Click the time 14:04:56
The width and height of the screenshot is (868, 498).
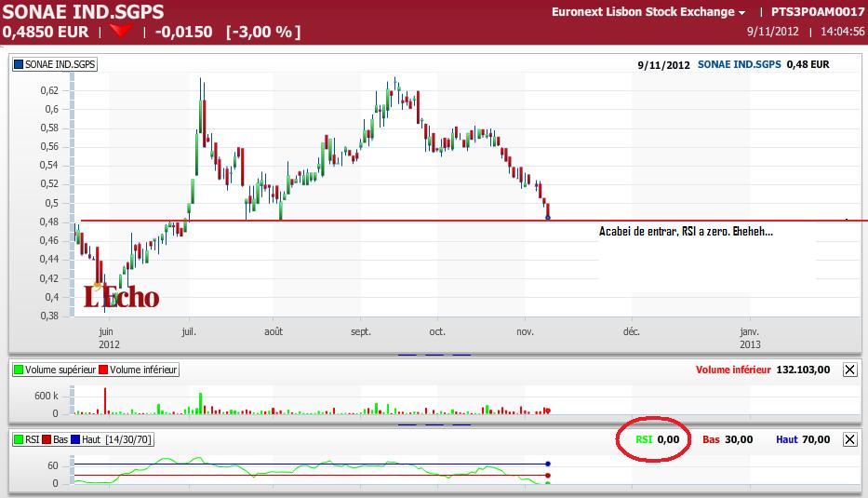(x=843, y=32)
